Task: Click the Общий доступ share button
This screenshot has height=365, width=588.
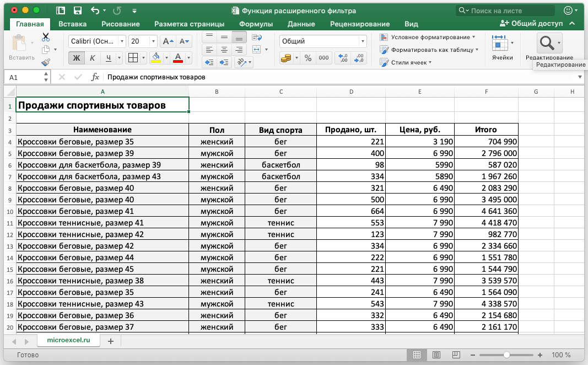Action: pyautogui.click(x=531, y=24)
